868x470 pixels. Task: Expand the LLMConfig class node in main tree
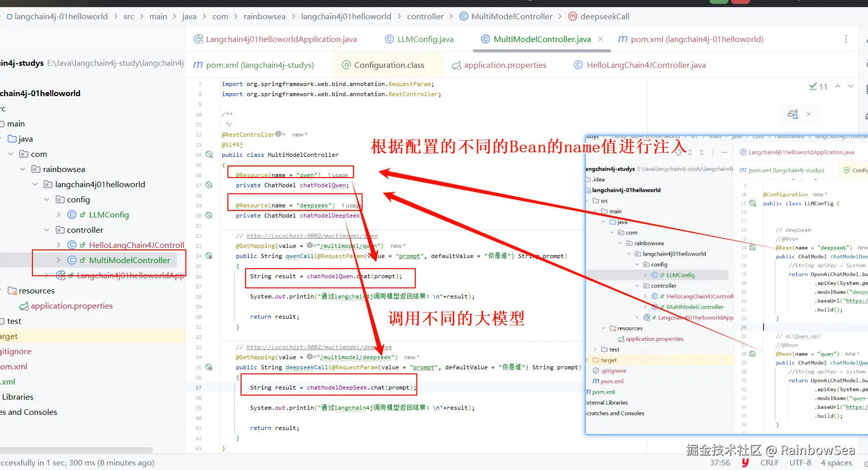coord(59,215)
